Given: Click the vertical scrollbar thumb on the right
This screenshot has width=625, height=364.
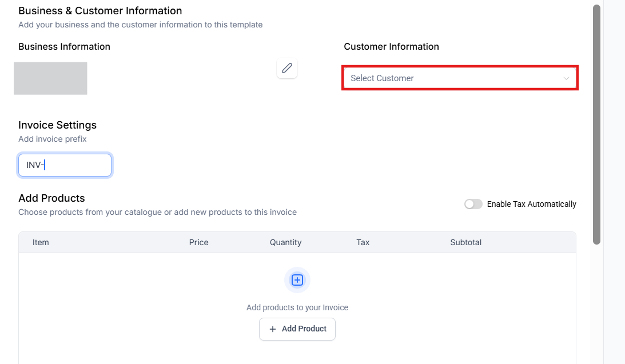Looking at the screenshot, I should pyautogui.click(x=596, y=125).
